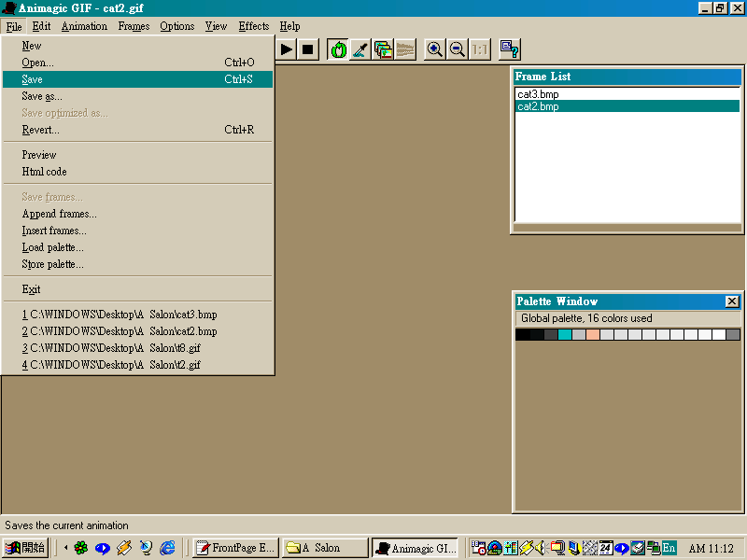Open recent file 1 cat3.bmp
The image size is (747, 560).
pyautogui.click(x=137, y=315)
